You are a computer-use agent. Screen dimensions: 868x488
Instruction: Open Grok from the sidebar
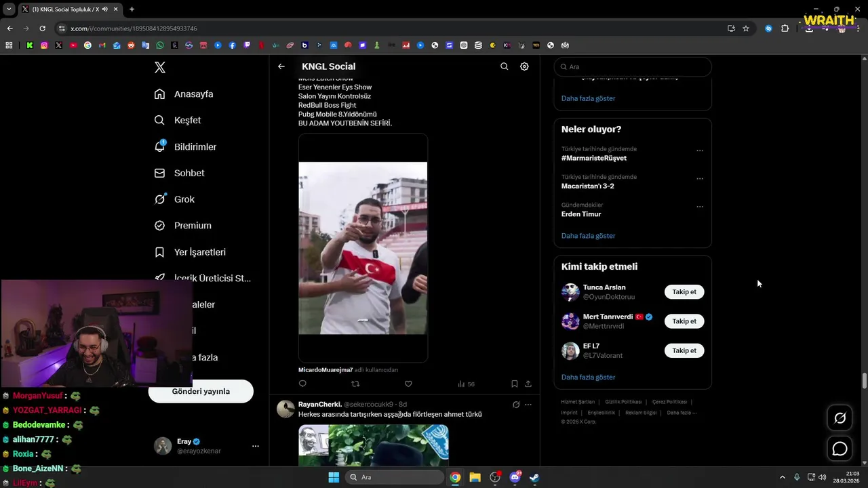[174, 199]
